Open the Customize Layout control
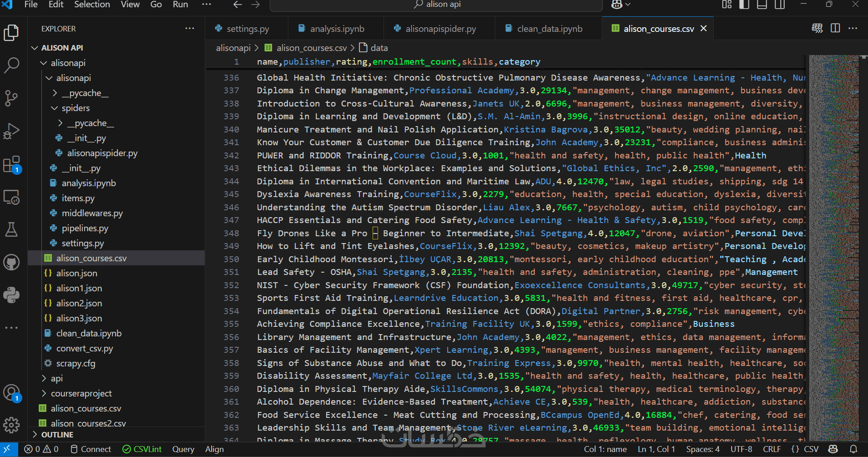This screenshot has width=868, height=457. (x=727, y=5)
